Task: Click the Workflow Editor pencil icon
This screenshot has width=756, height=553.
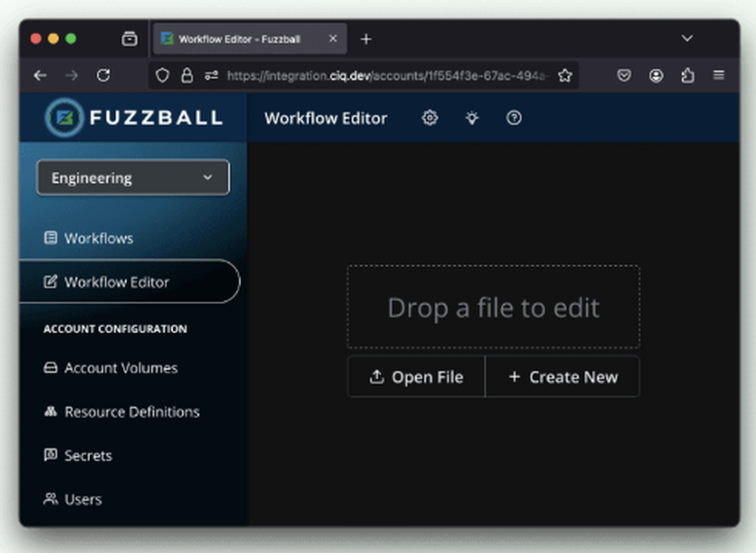Action: 51,282
